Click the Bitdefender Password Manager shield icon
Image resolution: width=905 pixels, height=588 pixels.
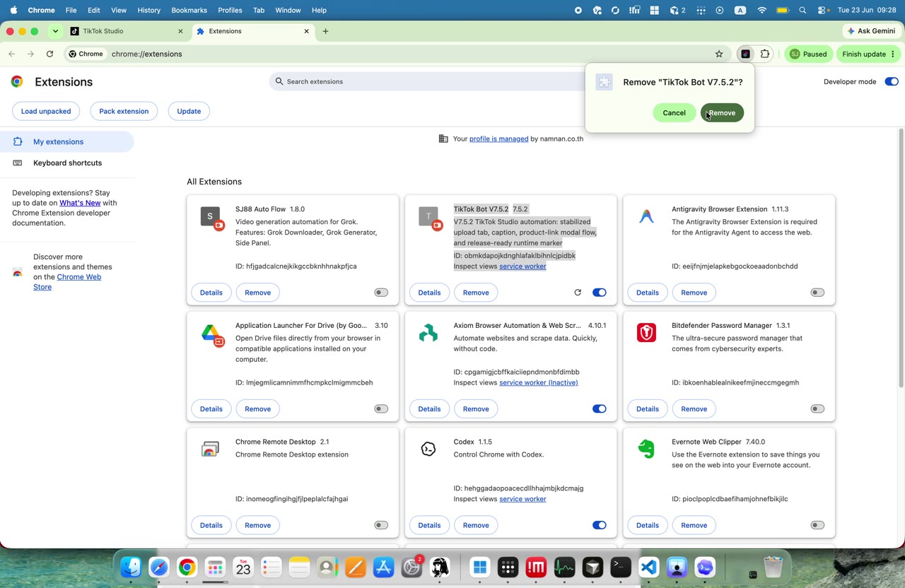pyautogui.click(x=646, y=332)
